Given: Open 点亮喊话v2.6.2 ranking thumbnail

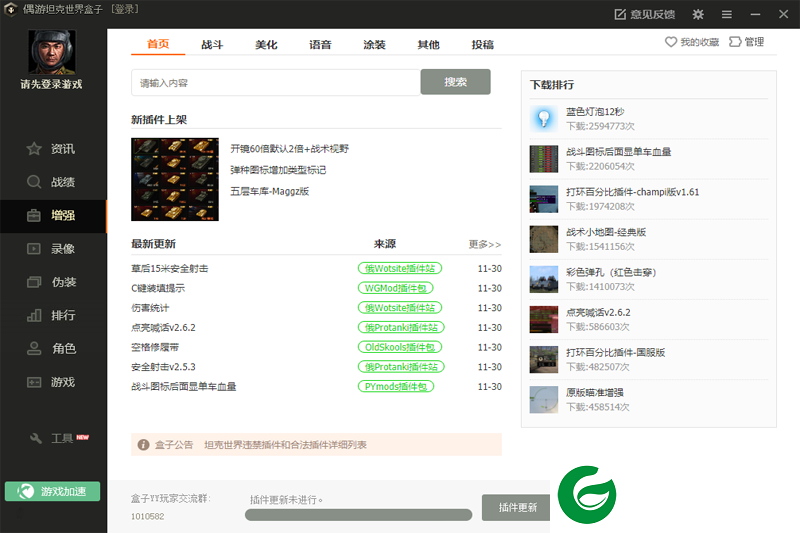Looking at the screenshot, I should pos(544,319).
